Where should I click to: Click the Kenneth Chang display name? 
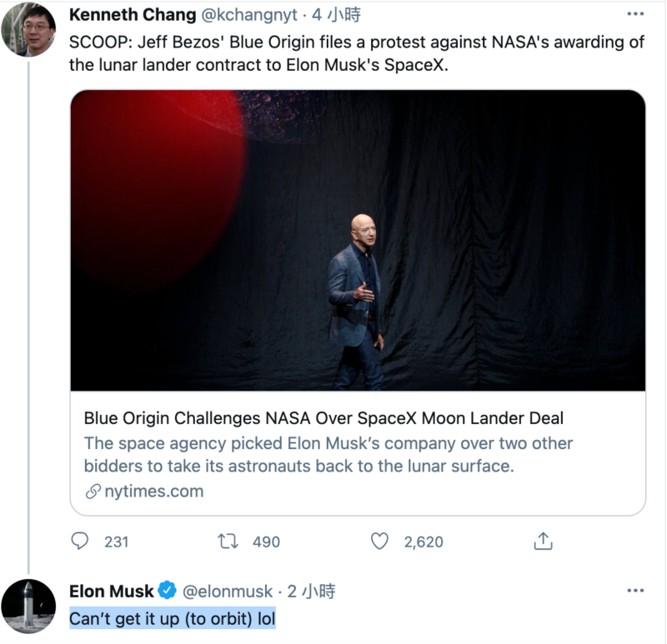click(133, 15)
